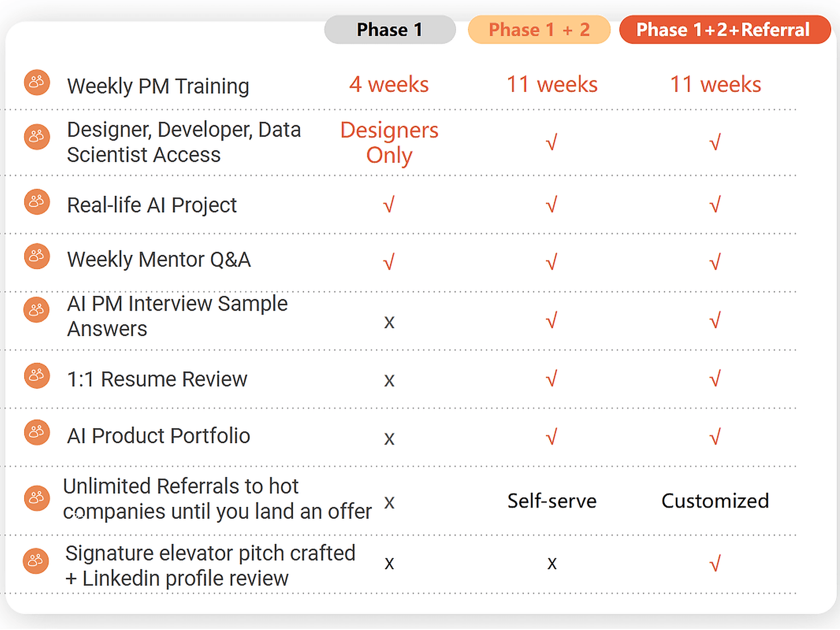Screen dimensions: 840x630
Task: Click the Phase 1 x mark for AI Product Portfolio
Action: 389,438
